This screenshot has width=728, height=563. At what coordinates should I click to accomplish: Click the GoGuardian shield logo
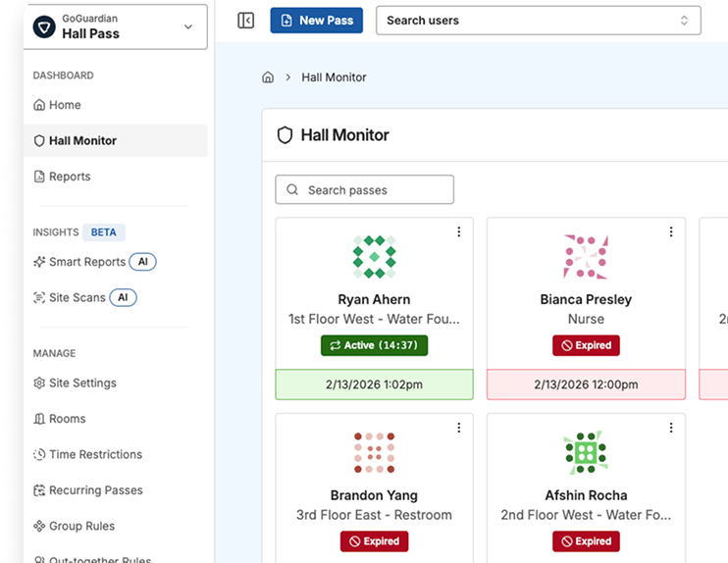click(x=44, y=26)
